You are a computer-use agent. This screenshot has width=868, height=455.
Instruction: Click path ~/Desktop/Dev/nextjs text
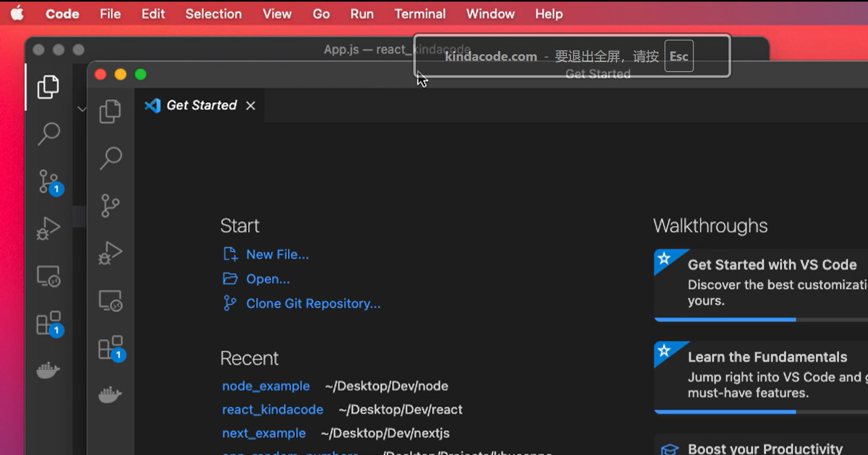[385, 433]
